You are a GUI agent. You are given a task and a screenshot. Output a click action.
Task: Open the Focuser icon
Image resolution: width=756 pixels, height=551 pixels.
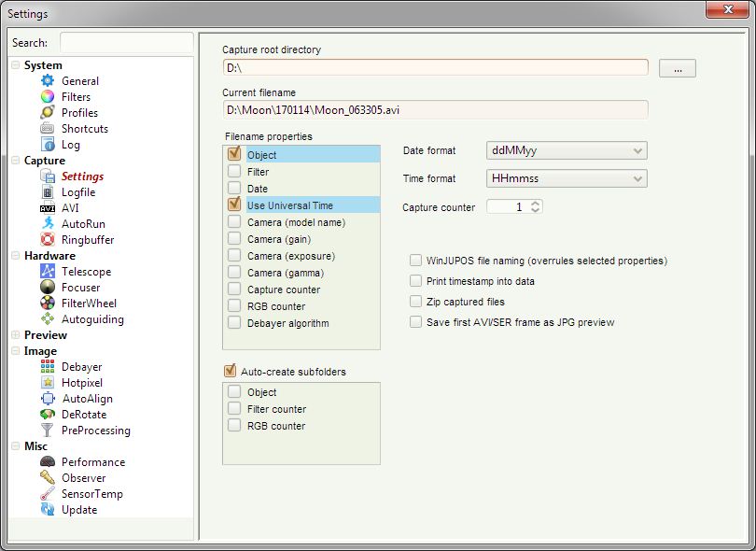coord(48,288)
